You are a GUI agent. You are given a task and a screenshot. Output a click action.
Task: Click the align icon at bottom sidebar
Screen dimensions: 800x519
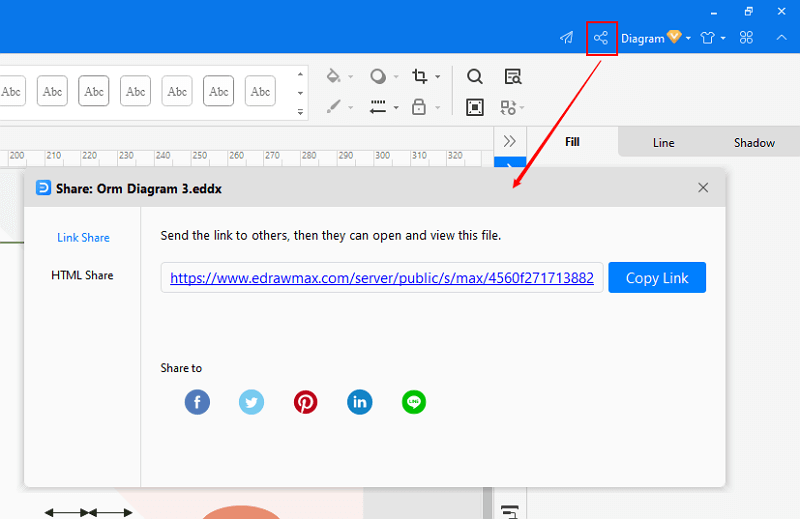[x=510, y=511]
